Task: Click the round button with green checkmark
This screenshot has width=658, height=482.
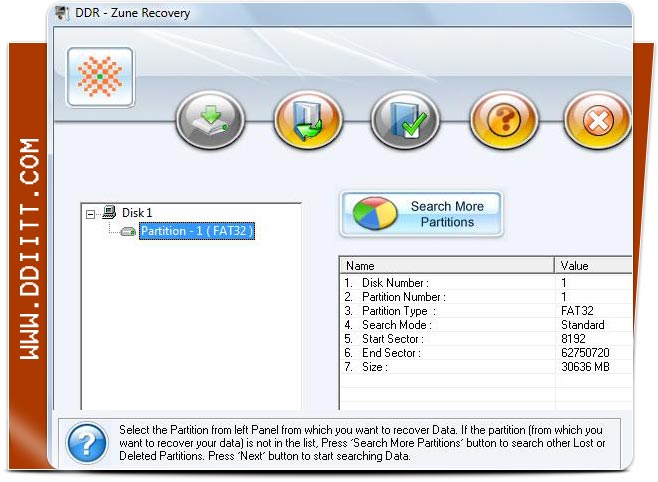Action: point(405,122)
